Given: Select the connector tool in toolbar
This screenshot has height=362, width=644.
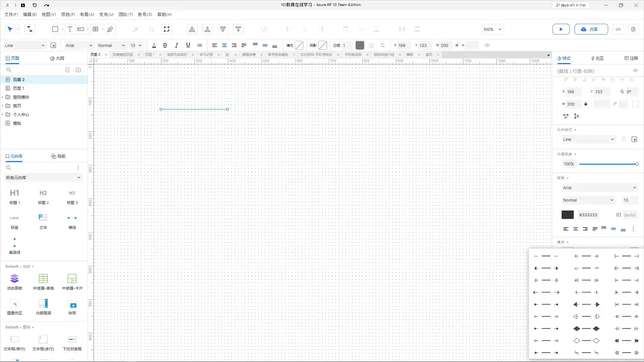Looking at the screenshot, I should tap(29, 29).
